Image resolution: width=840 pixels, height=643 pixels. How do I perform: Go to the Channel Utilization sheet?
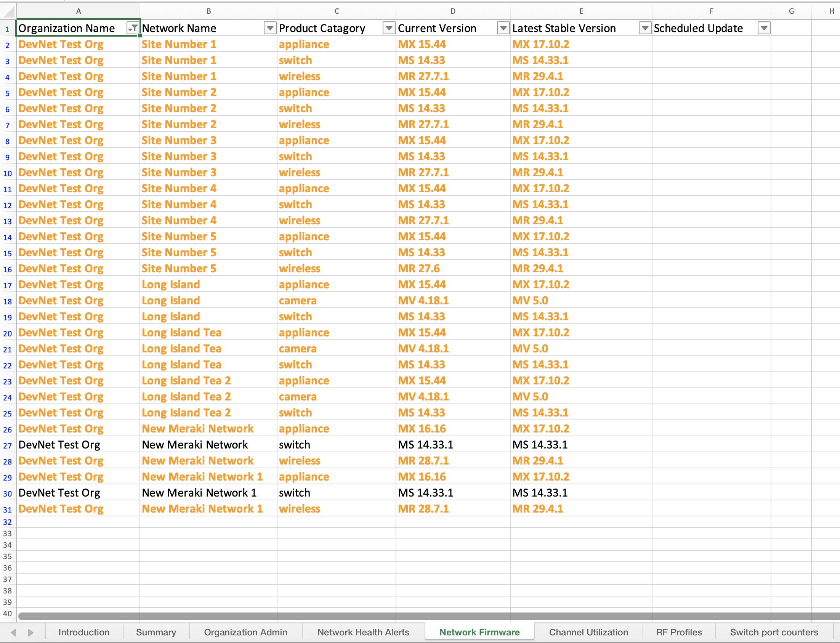[588, 632]
